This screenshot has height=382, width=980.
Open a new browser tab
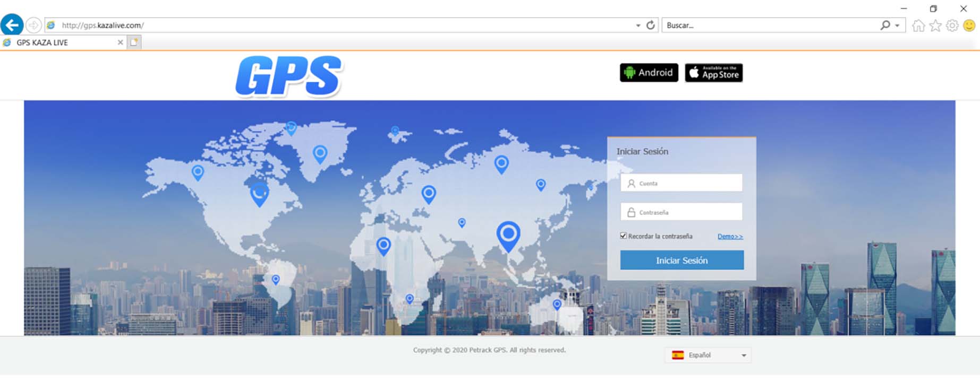[134, 42]
